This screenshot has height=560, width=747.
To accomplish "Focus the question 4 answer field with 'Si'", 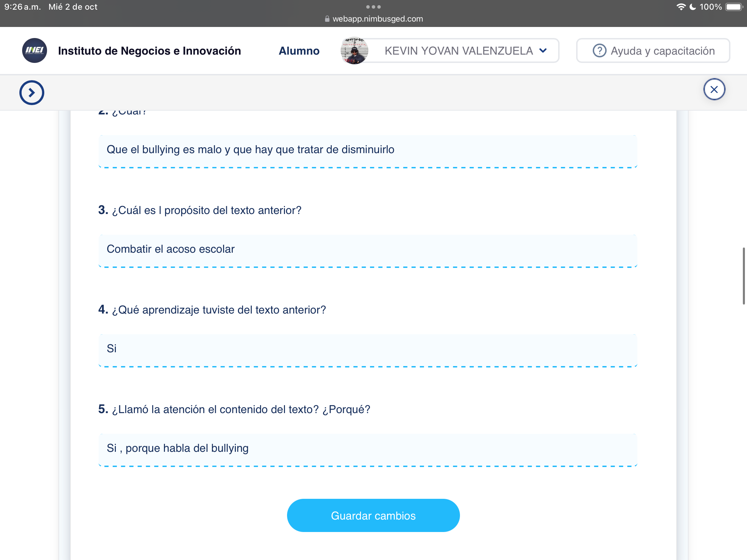I will pyautogui.click(x=368, y=349).
